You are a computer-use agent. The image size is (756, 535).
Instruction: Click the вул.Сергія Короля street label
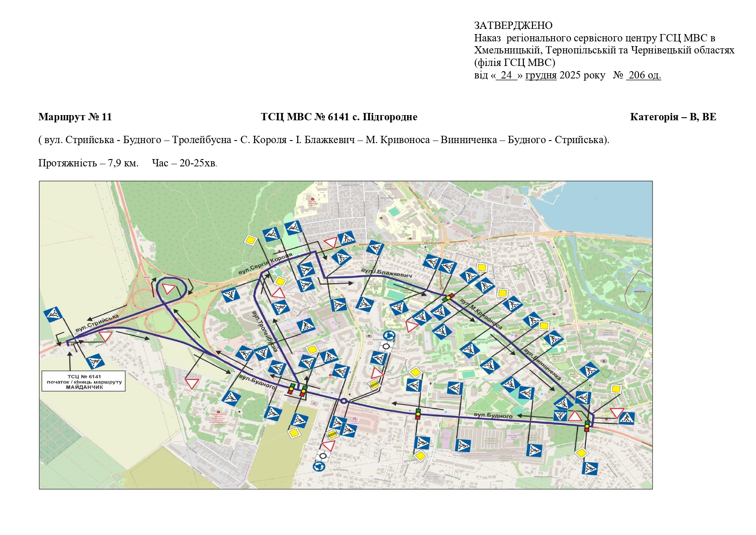tap(265, 264)
